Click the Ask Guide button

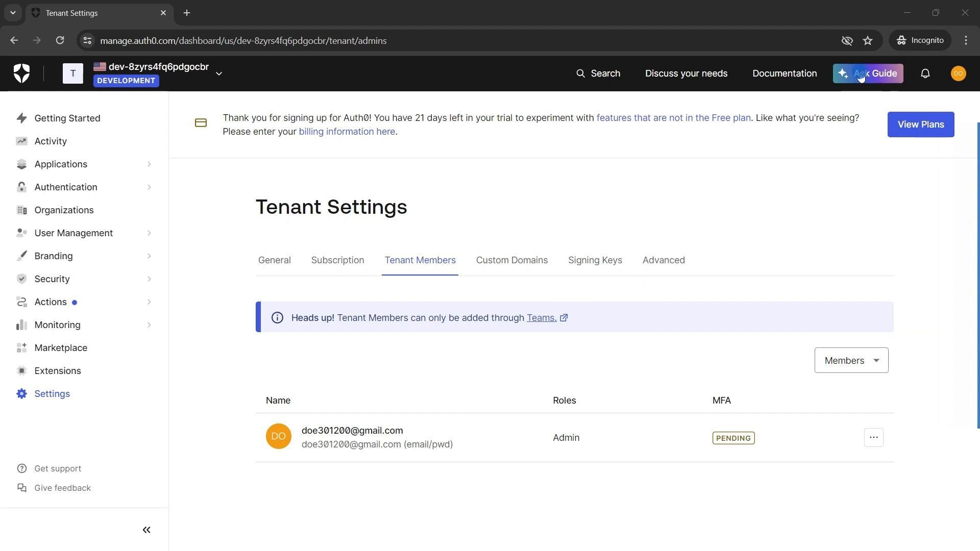tap(868, 73)
